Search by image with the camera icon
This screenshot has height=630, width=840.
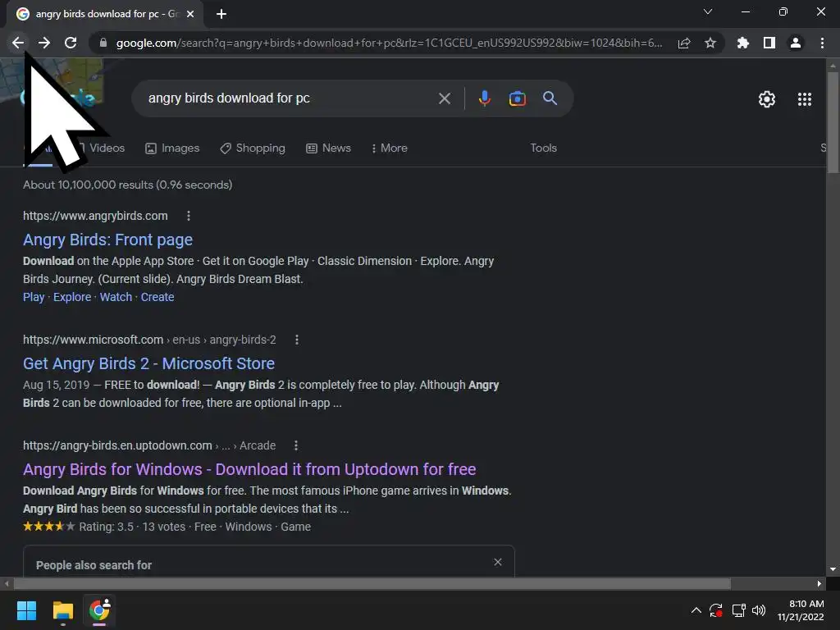pos(518,98)
